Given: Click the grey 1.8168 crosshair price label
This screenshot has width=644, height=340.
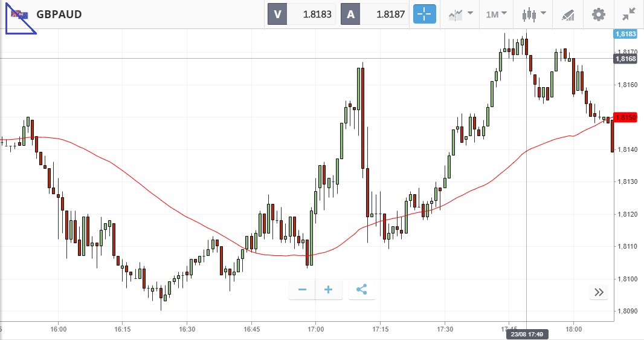Looking at the screenshot, I should pyautogui.click(x=626, y=59).
